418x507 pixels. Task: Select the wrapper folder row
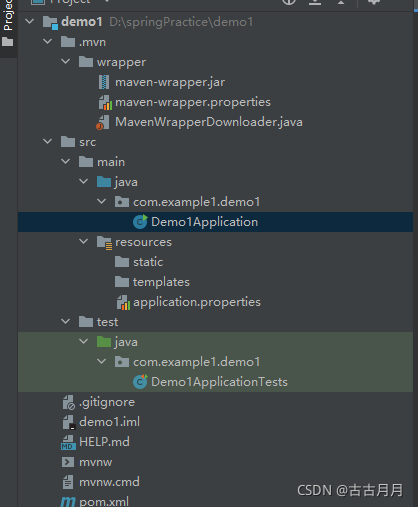(x=215, y=62)
